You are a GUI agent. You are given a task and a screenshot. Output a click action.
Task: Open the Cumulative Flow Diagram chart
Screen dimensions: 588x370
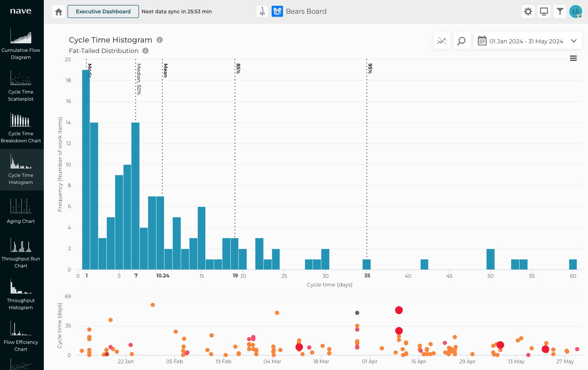point(21,44)
